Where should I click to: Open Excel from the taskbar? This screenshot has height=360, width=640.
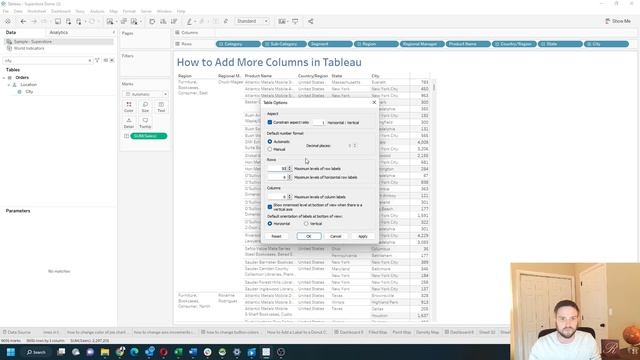tap(178, 352)
